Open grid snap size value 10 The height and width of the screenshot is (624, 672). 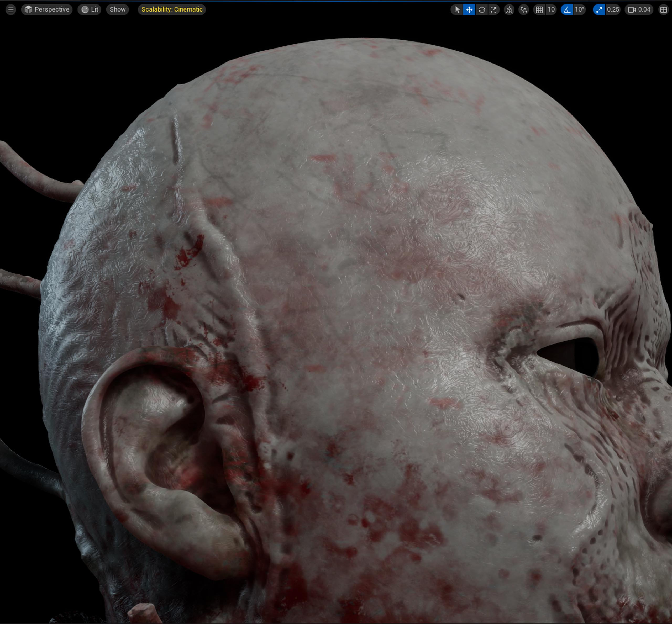click(551, 10)
